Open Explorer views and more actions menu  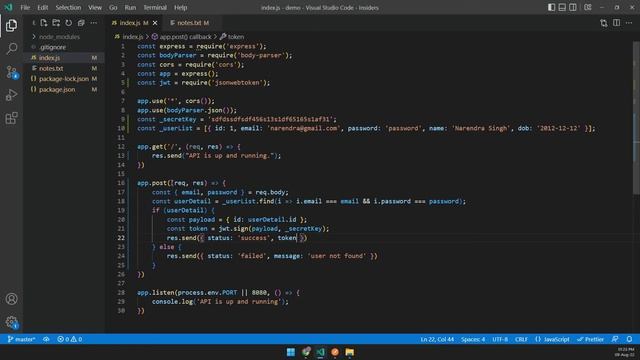click(93, 23)
